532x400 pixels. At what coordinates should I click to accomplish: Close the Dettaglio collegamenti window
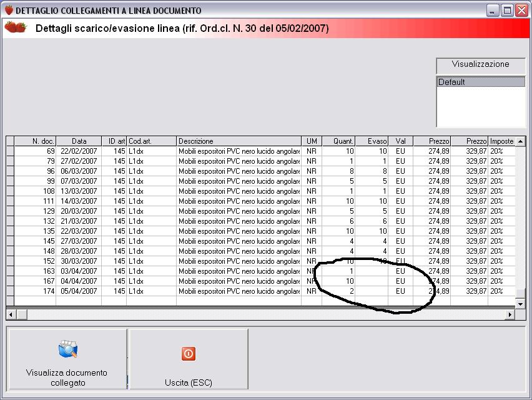(521, 11)
